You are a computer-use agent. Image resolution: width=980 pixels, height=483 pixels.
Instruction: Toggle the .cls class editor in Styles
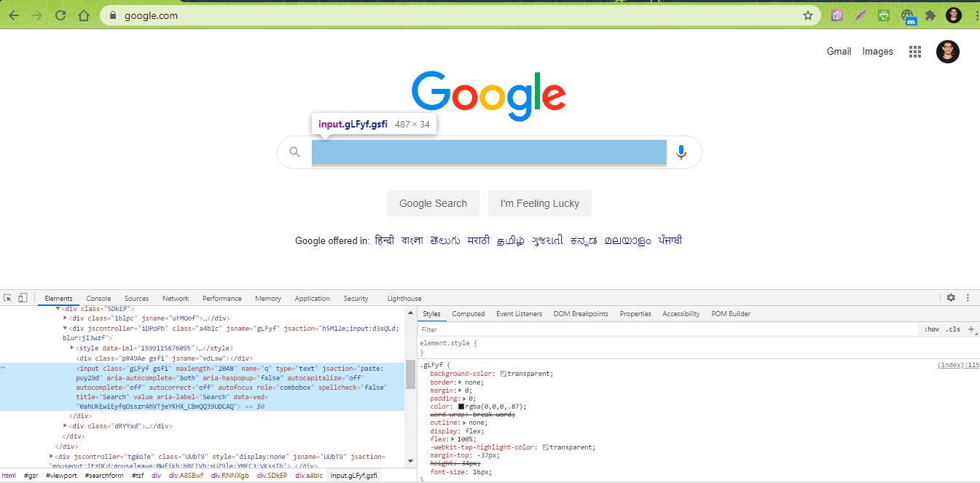[954, 329]
